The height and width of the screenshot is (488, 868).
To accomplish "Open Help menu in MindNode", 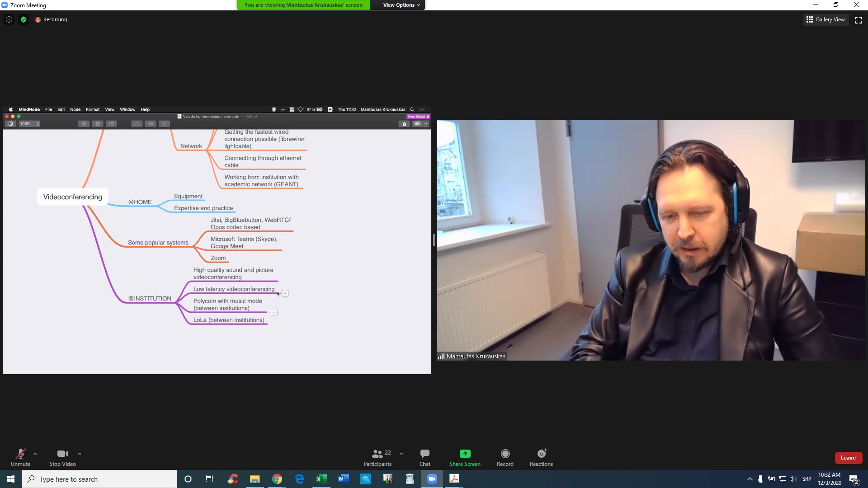I will [145, 109].
